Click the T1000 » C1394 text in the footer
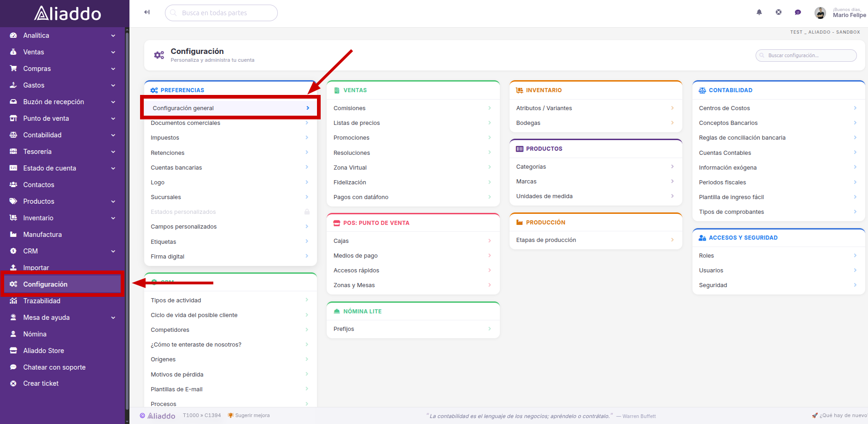868x424 pixels. click(202, 415)
